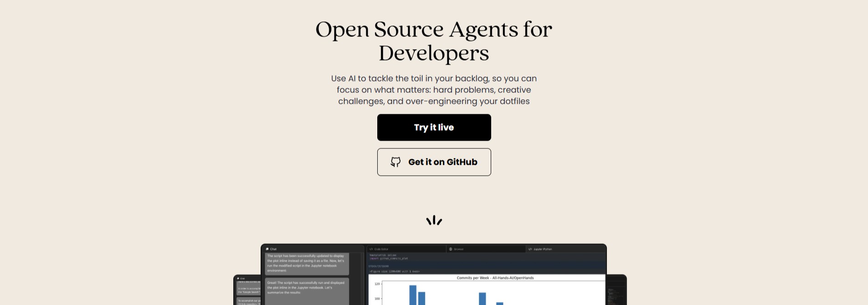Image resolution: width=868 pixels, height=305 pixels.
Task: Click the Jupyter IPython code icon
Action: coord(530,249)
